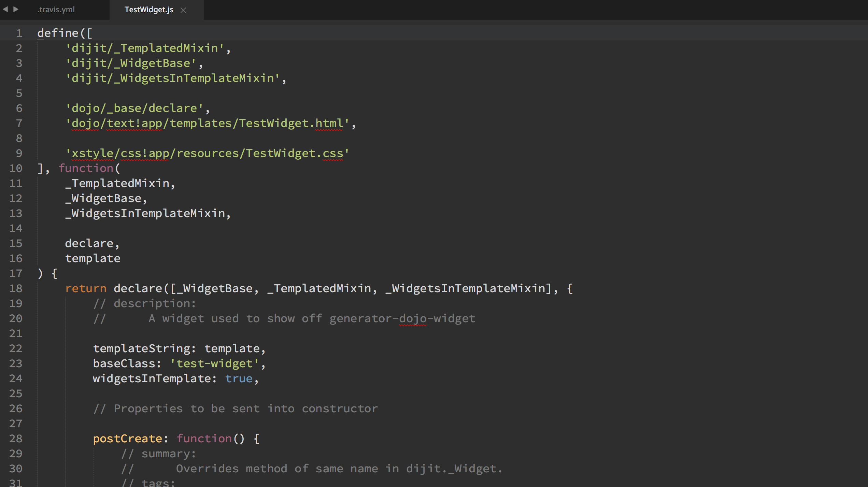Screen dimensions: 868x487
Task: Click 'dojo/_base/declare' string on line 6
Action: click(134, 108)
